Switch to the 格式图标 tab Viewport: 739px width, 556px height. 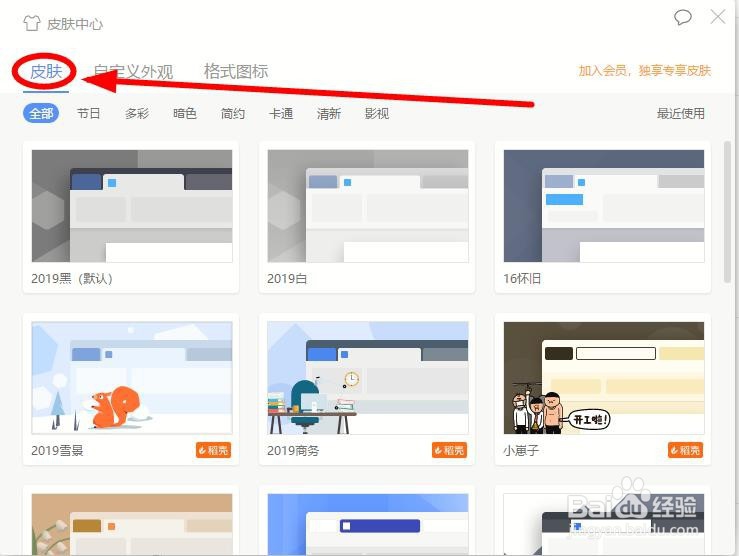[236, 71]
